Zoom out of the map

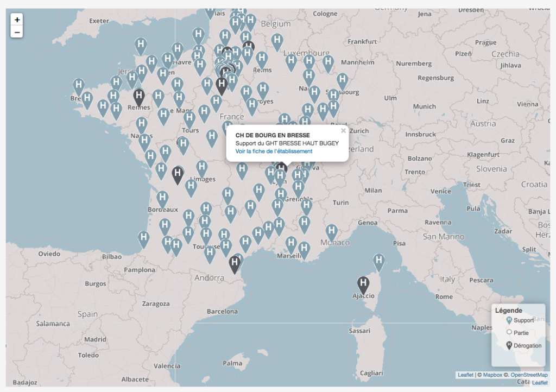pyautogui.click(x=17, y=32)
